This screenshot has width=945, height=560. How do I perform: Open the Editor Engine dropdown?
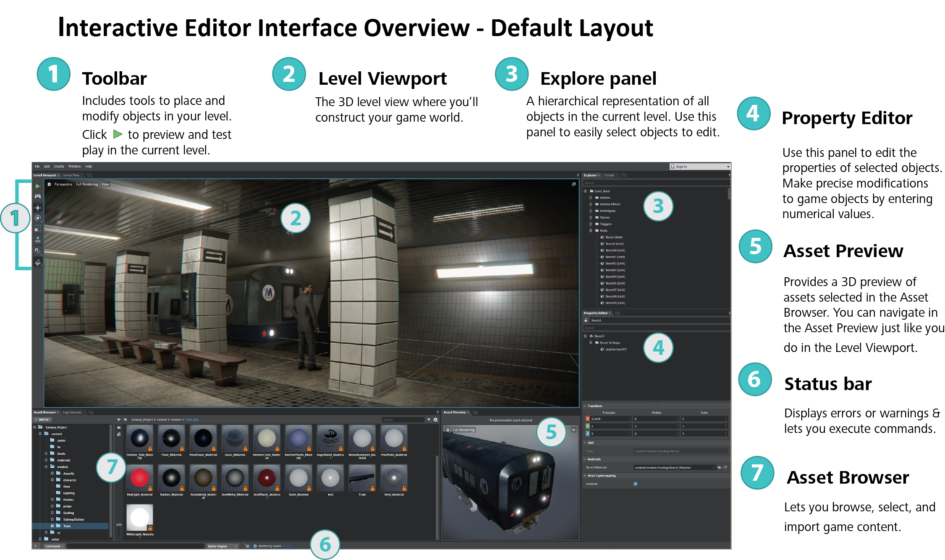(x=223, y=546)
